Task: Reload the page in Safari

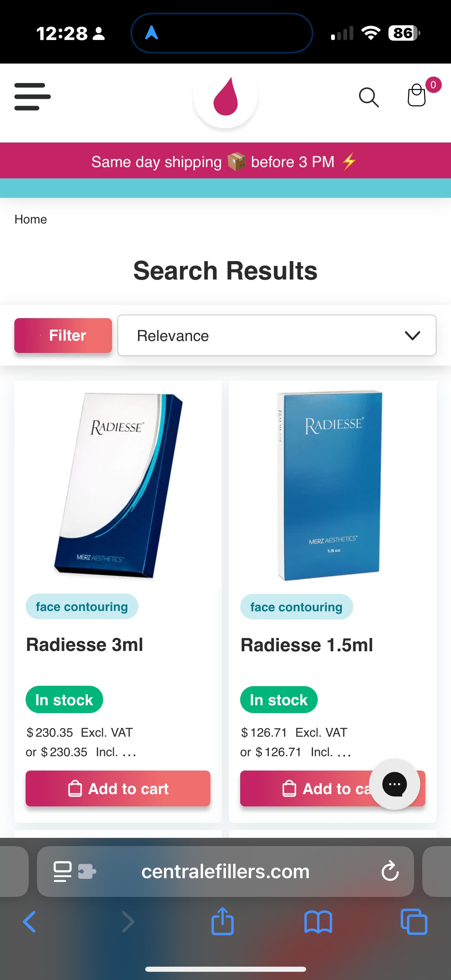Action: 390,871
